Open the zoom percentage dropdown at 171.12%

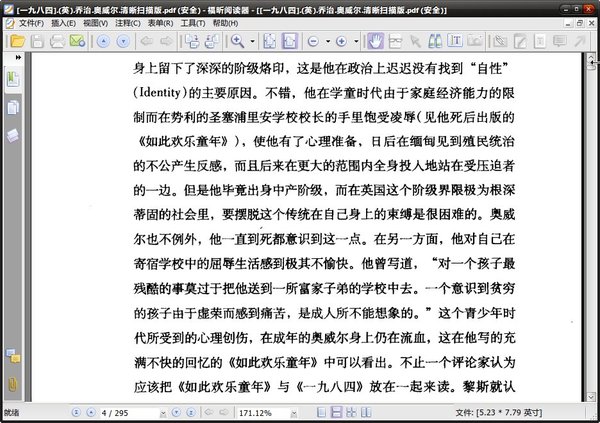tap(293, 413)
